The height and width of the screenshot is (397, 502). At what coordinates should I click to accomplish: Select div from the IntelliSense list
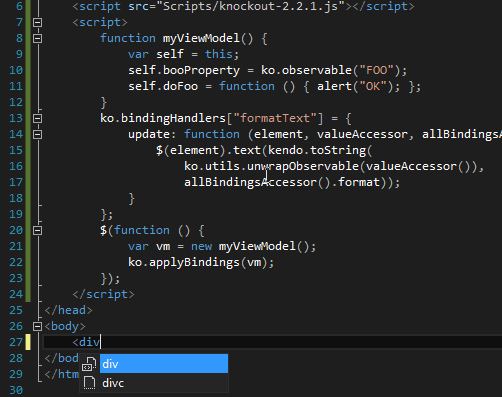click(164, 364)
